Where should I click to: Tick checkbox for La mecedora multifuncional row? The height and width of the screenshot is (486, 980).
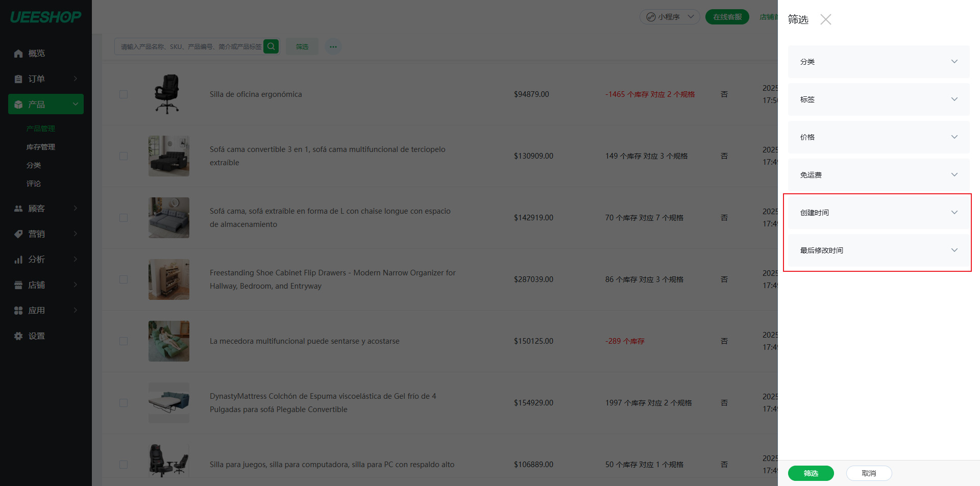click(124, 341)
